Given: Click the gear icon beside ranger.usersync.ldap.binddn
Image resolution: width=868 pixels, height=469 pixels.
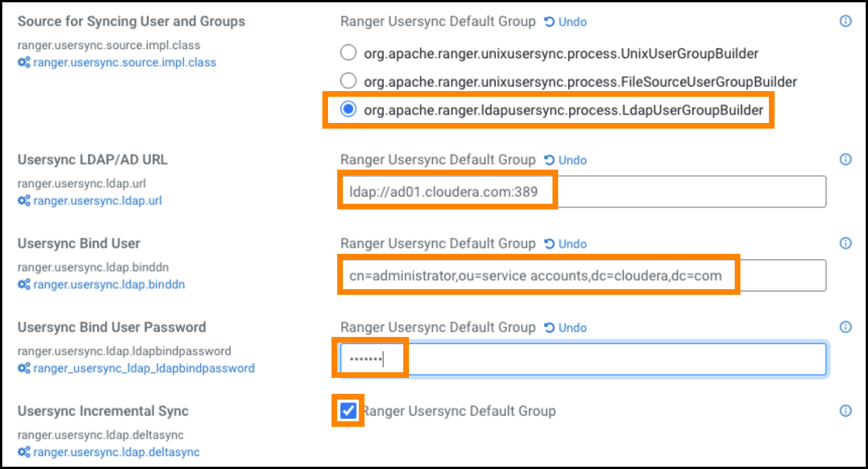Looking at the screenshot, I should 22,285.
